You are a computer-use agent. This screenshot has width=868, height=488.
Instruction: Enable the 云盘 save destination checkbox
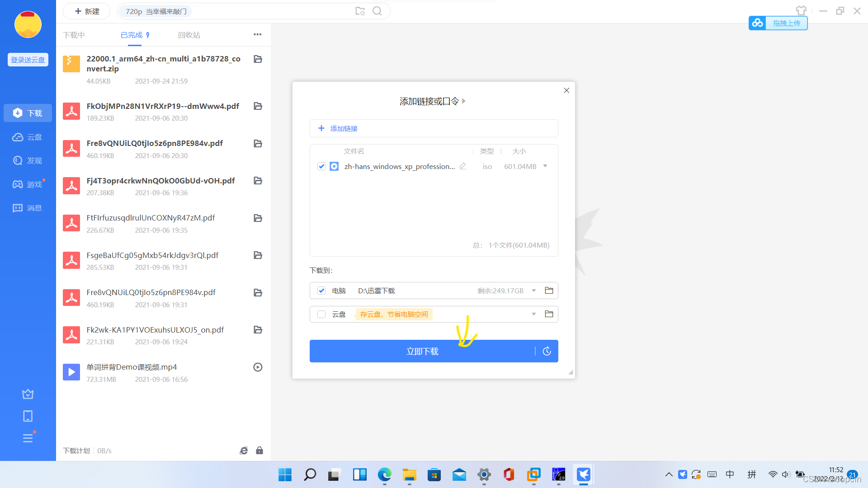321,314
